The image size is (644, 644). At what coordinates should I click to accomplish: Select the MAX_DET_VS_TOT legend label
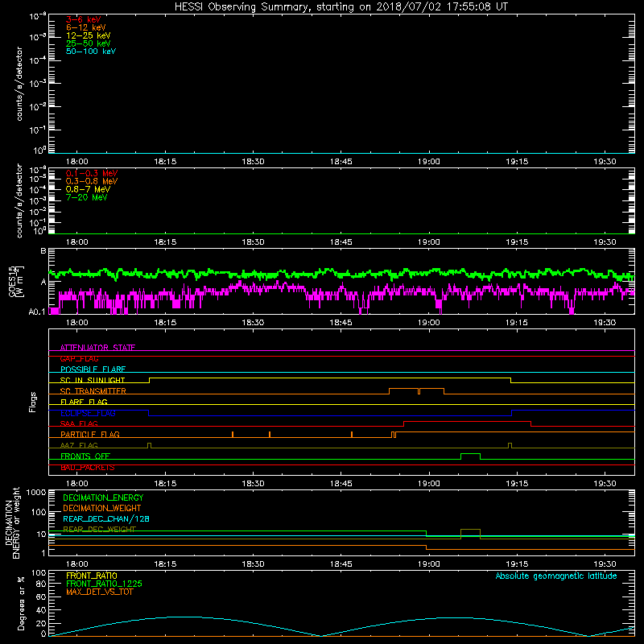pyautogui.click(x=100, y=592)
